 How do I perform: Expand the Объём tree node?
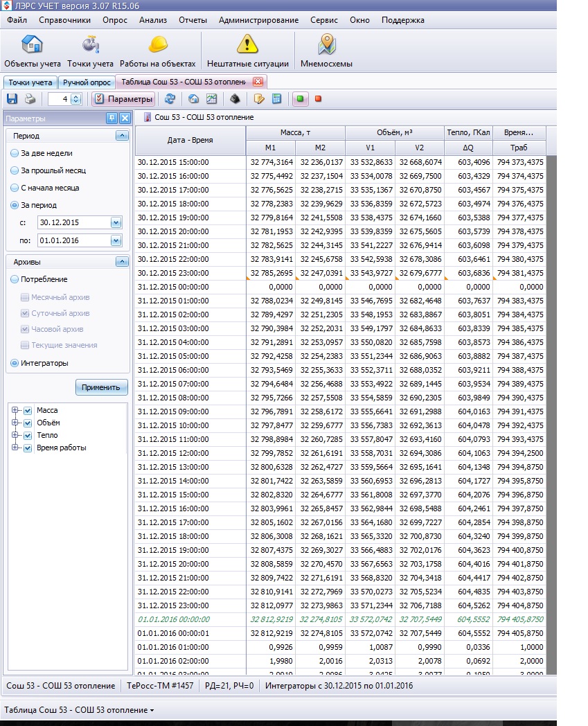(x=15, y=423)
